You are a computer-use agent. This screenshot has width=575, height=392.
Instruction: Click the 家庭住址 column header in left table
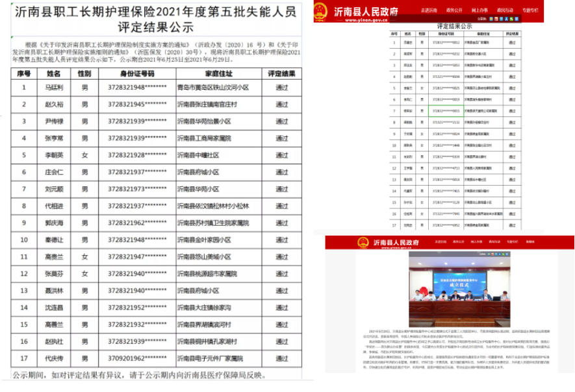click(x=219, y=73)
